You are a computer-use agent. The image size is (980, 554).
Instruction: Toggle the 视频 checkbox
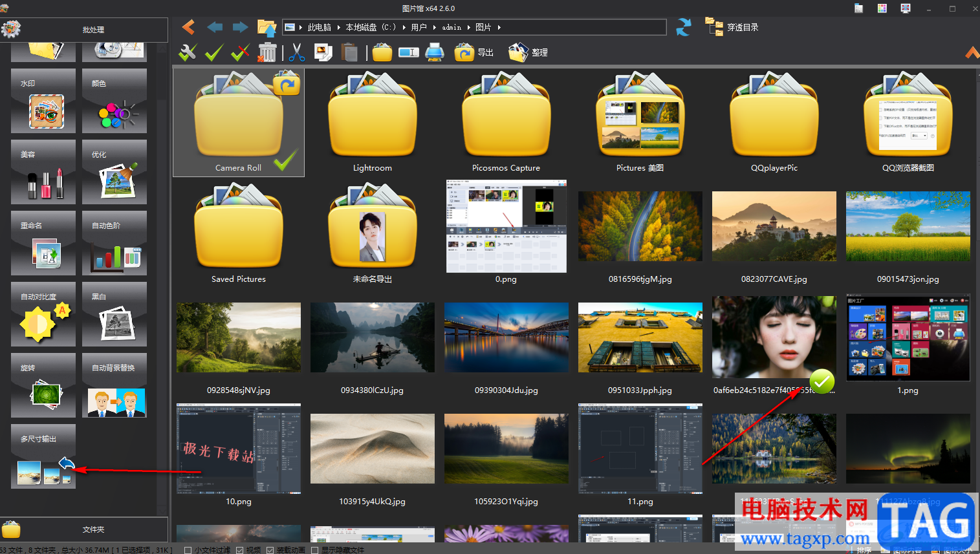point(239,550)
